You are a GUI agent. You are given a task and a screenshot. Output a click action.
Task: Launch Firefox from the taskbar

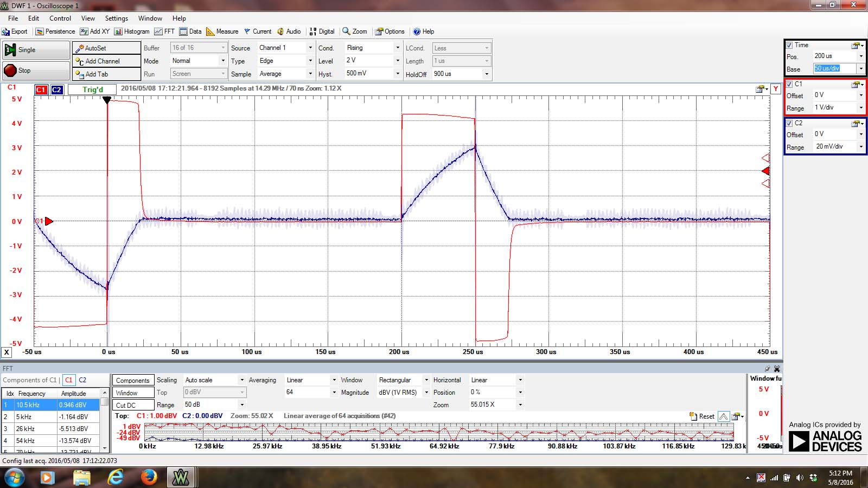(148, 477)
